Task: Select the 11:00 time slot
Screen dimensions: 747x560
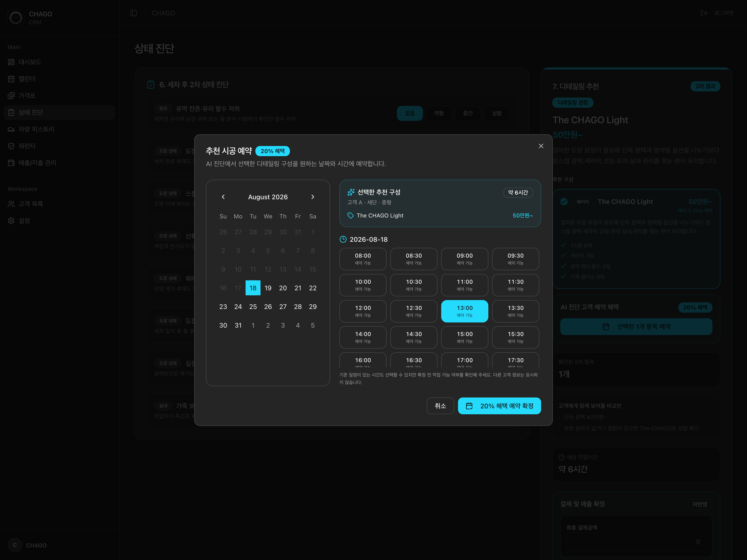Action: point(465,285)
